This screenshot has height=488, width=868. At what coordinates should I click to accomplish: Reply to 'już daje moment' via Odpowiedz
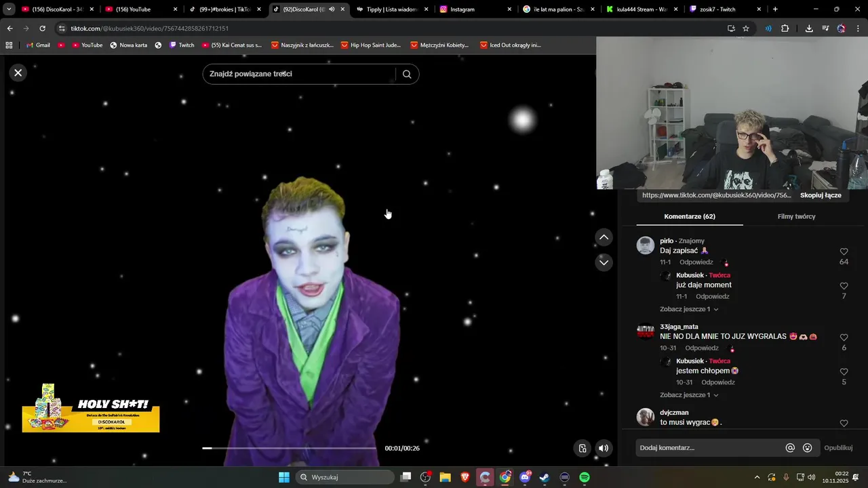point(713,297)
